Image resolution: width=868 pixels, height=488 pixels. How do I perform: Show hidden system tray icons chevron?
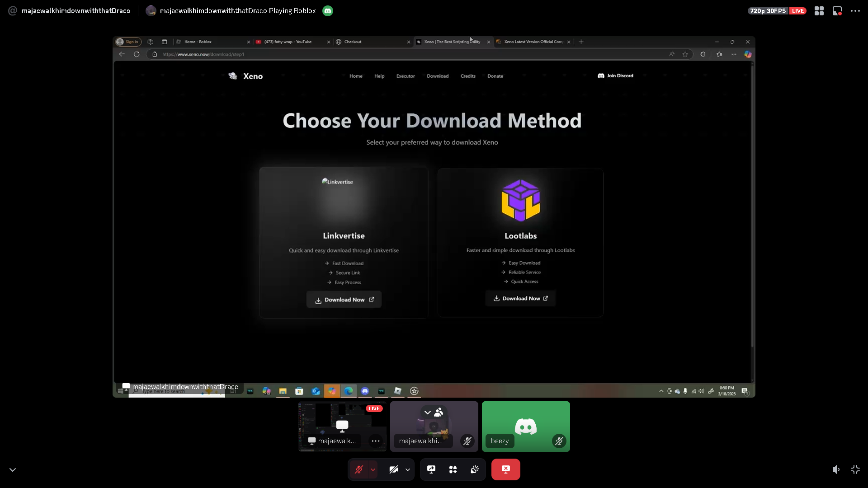point(661,391)
